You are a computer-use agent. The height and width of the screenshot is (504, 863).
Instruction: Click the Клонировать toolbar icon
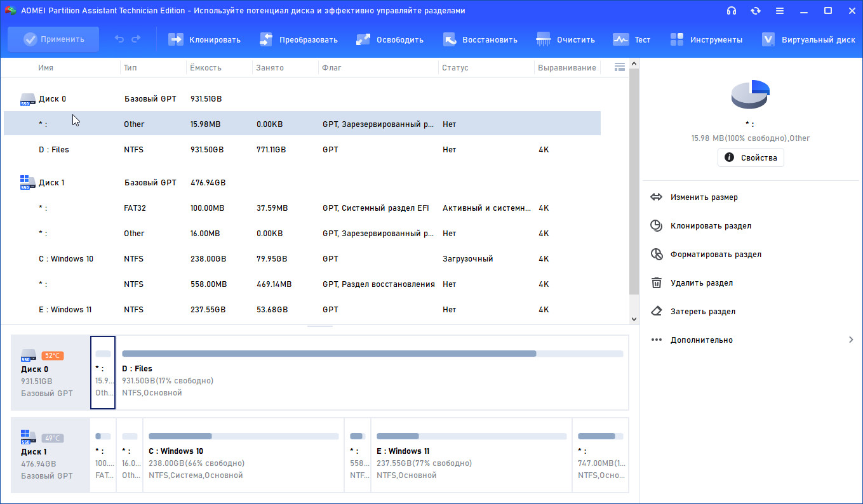click(x=175, y=39)
